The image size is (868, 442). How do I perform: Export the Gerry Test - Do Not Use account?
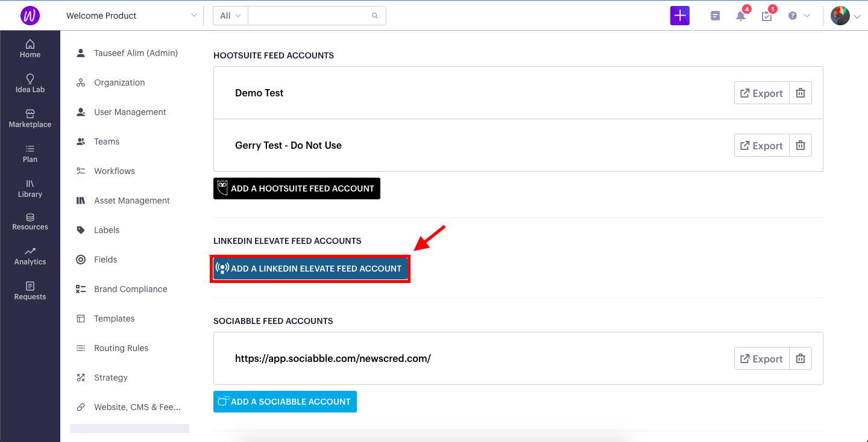click(x=762, y=145)
